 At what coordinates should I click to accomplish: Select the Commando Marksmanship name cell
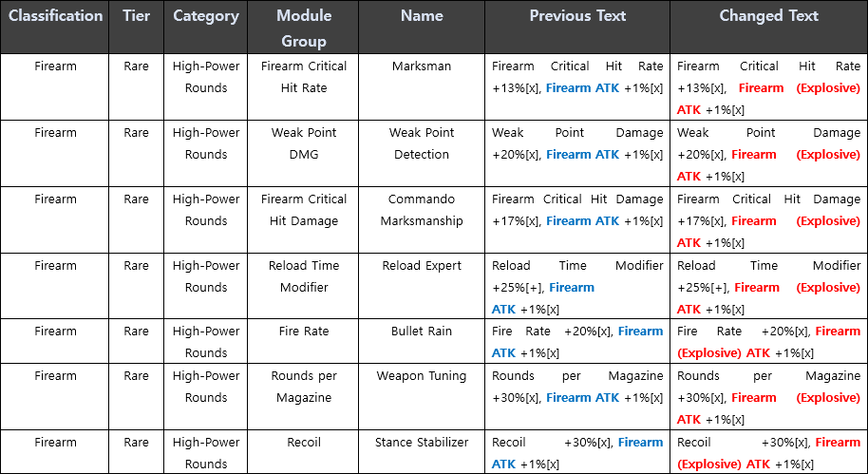422,210
